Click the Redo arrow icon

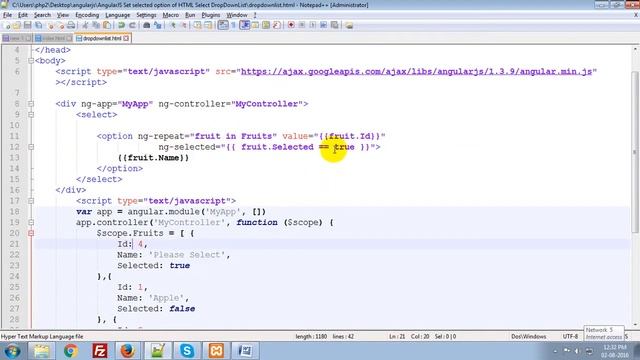[133, 25]
